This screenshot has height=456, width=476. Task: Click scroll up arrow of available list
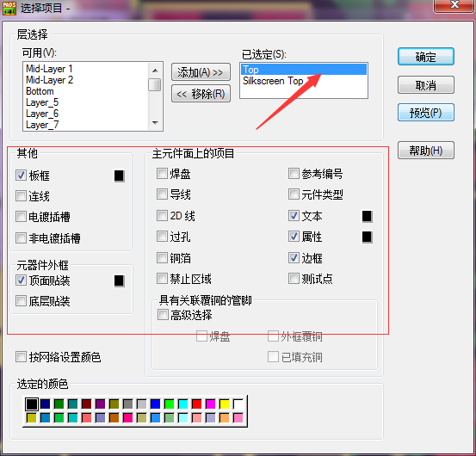155,71
